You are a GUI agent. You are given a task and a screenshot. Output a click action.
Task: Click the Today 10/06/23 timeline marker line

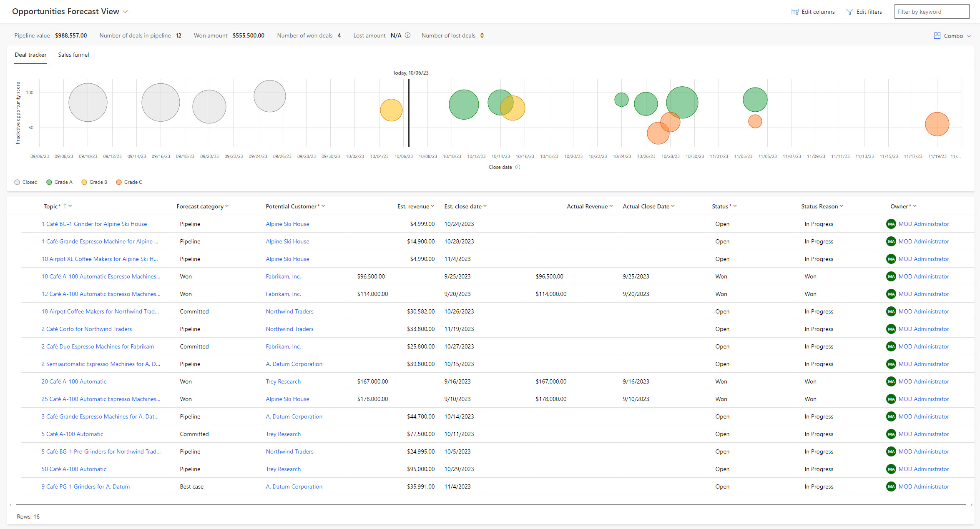pyautogui.click(x=409, y=113)
